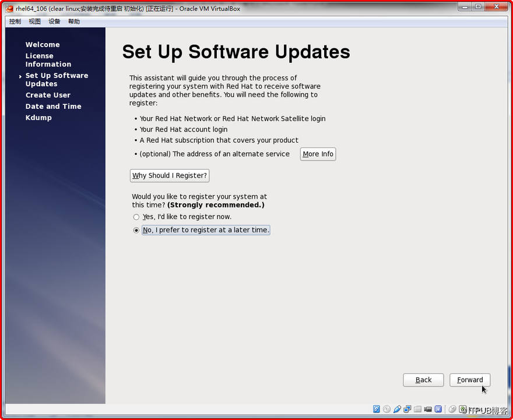Click the Forward button
The width and height of the screenshot is (513, 420).
(470, 380)
